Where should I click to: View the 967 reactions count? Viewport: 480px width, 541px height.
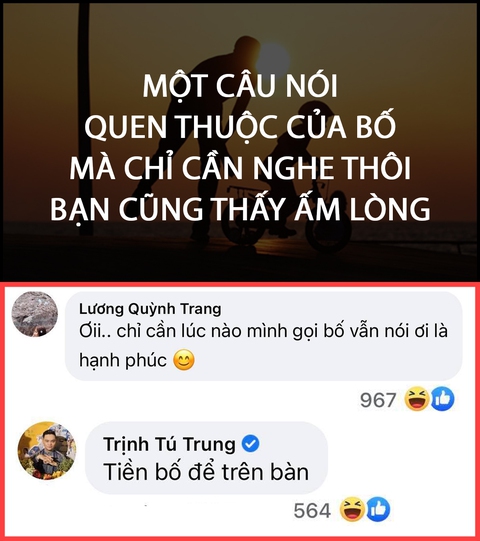(x=378, y=400)
